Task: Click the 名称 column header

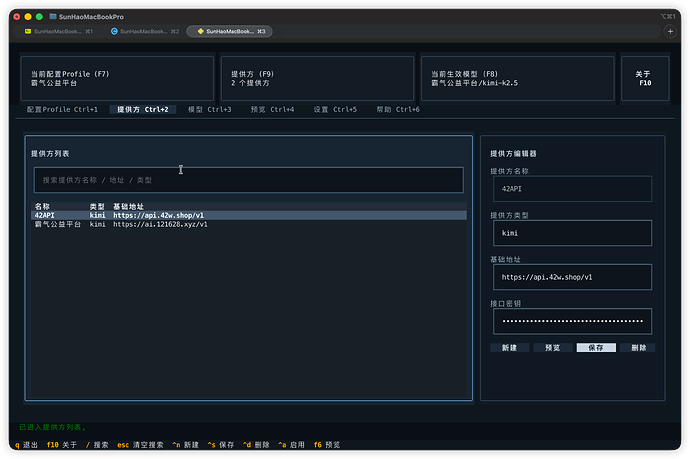Action: click(x=42, y=206)
